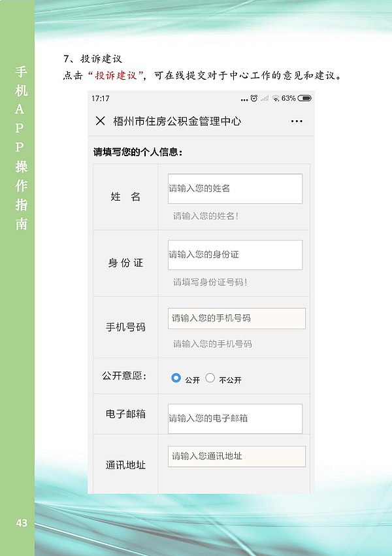The image size is (392, 556).
Task: Tap the cellular signal bars icon
Action: tap(264, 99)
